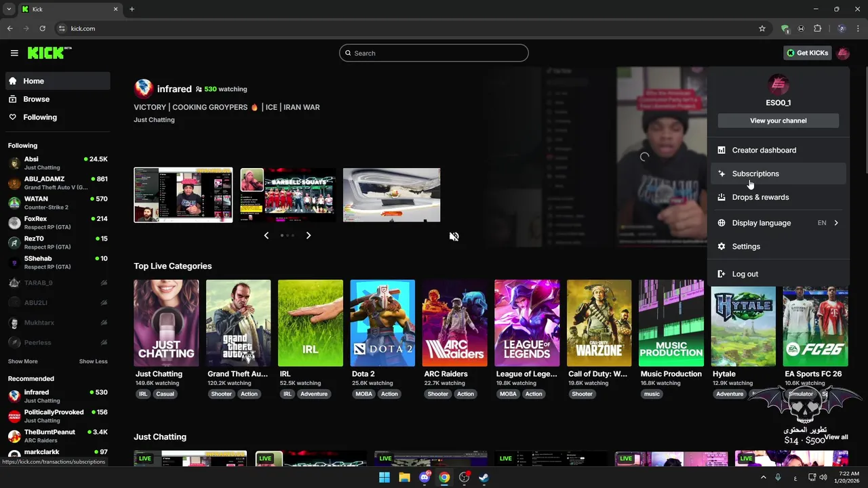Open Dota 2 category card

(382, 323)
